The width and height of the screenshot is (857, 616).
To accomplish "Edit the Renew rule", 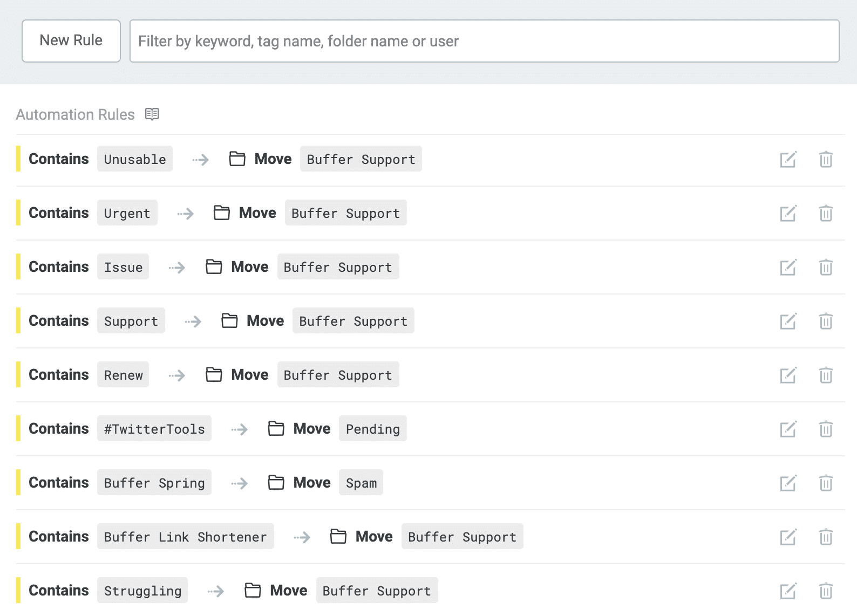I will 788,375.
